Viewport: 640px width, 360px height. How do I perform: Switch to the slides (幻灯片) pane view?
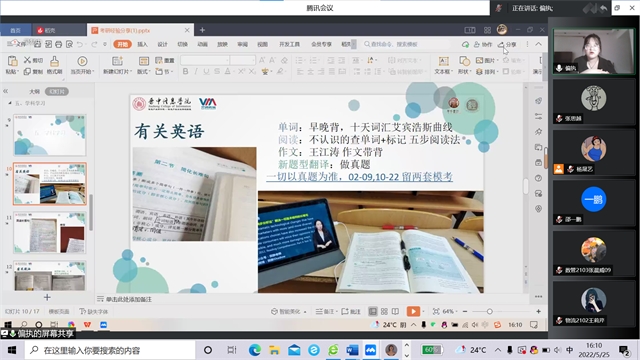point(57,91)
